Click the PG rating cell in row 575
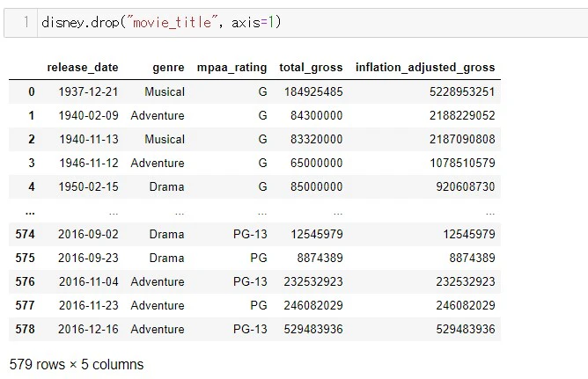This screenshot has width=588, height=379. (x=259, y=258)
